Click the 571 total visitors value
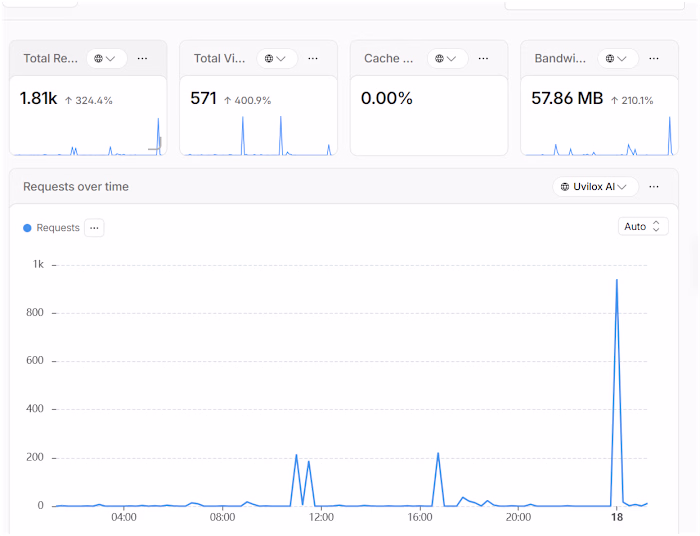The height and width of the screenshot is (536, 700). coord(203,98)
